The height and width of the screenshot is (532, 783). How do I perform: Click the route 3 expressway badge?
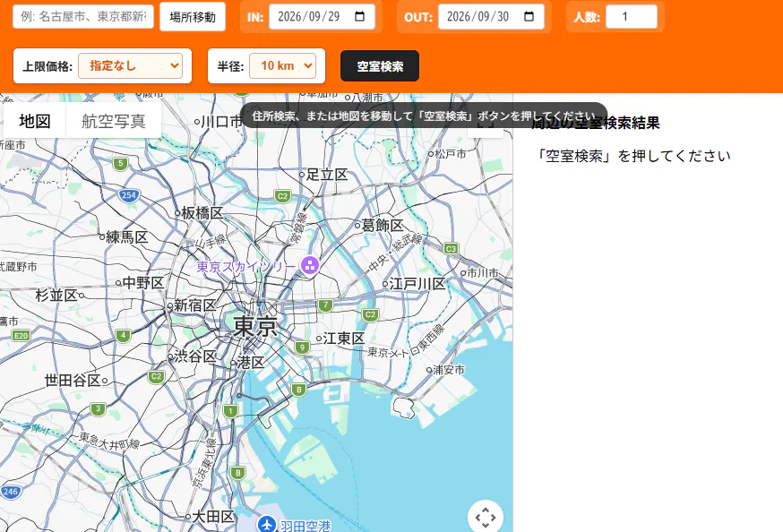pos(98,409)
